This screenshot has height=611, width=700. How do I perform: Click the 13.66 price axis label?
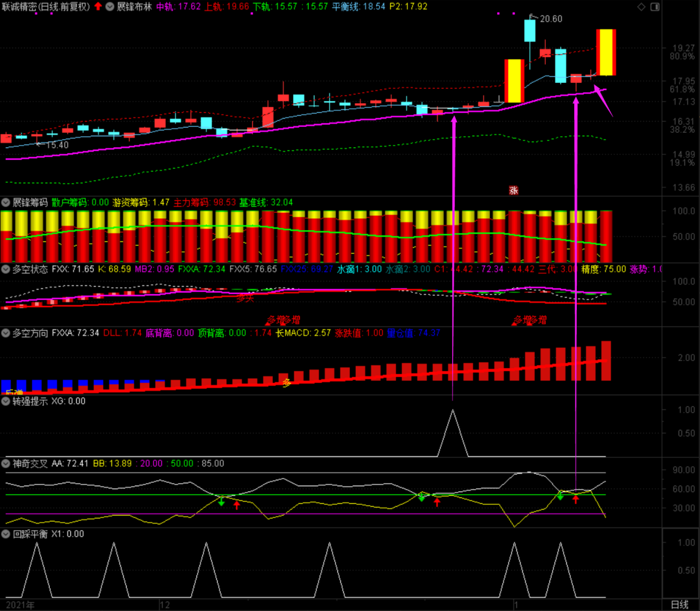click(684, 187)
